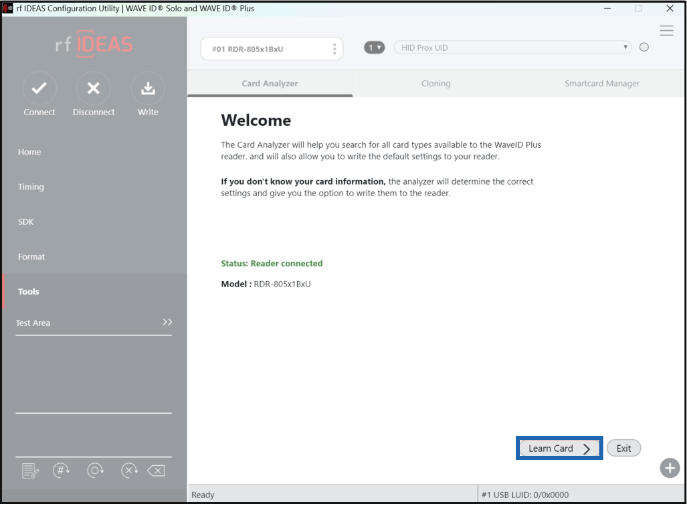Minimize the application window

click(607, 8)
